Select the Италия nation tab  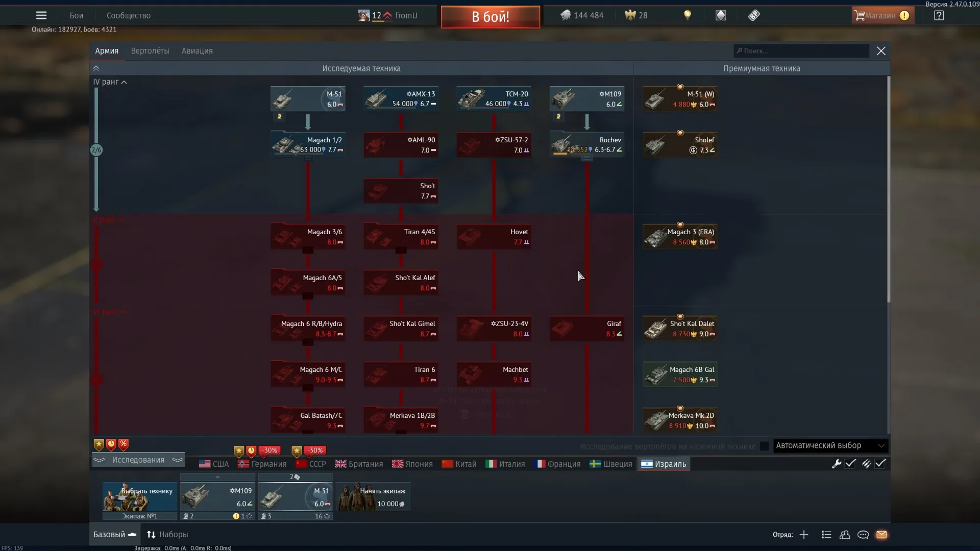click(x=505, y=464)
